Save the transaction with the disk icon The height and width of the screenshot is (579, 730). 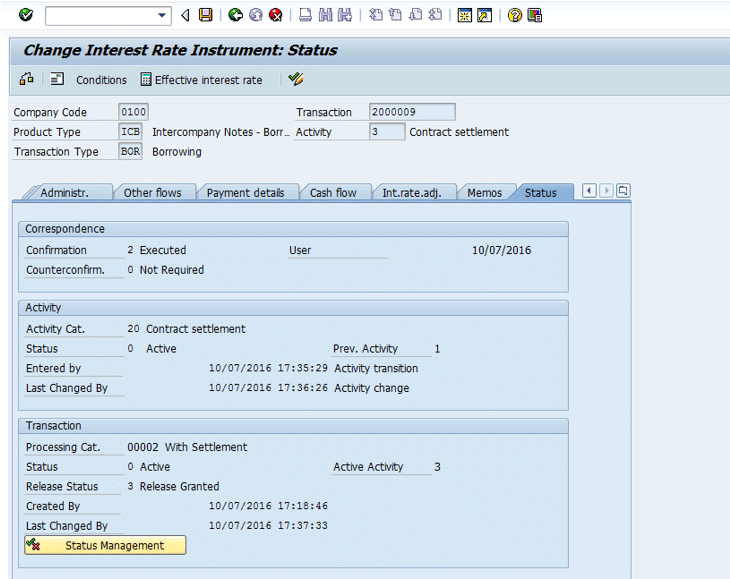[x=205, y=15]
